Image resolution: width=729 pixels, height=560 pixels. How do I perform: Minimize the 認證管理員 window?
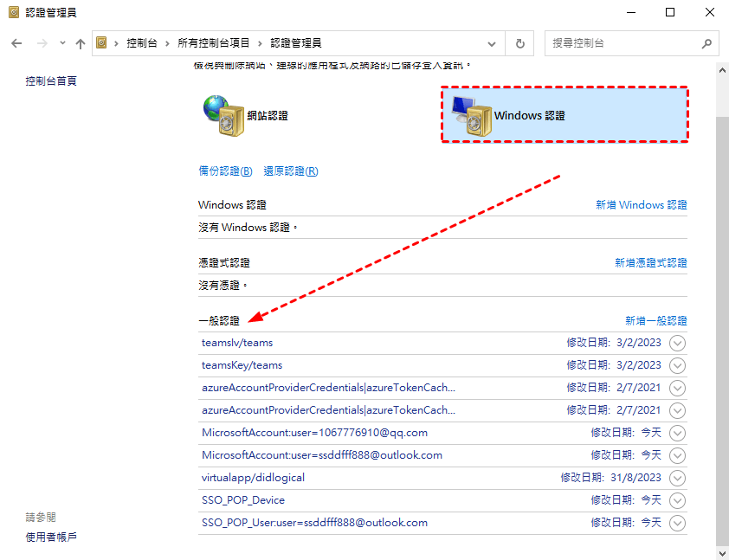(x=631, y=12)
